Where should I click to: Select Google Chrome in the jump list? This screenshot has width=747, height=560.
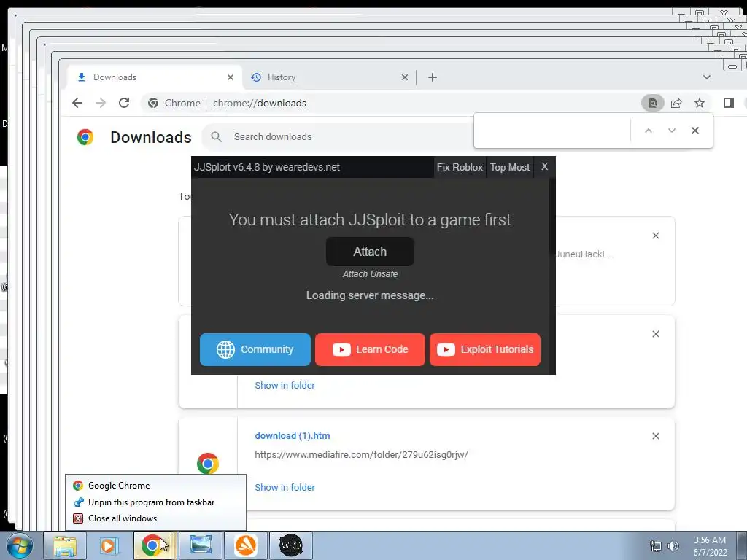pos(155,486)
